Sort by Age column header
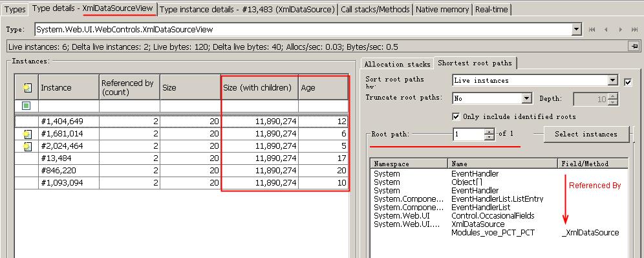644x258 pixels. (x=323, y=87)
